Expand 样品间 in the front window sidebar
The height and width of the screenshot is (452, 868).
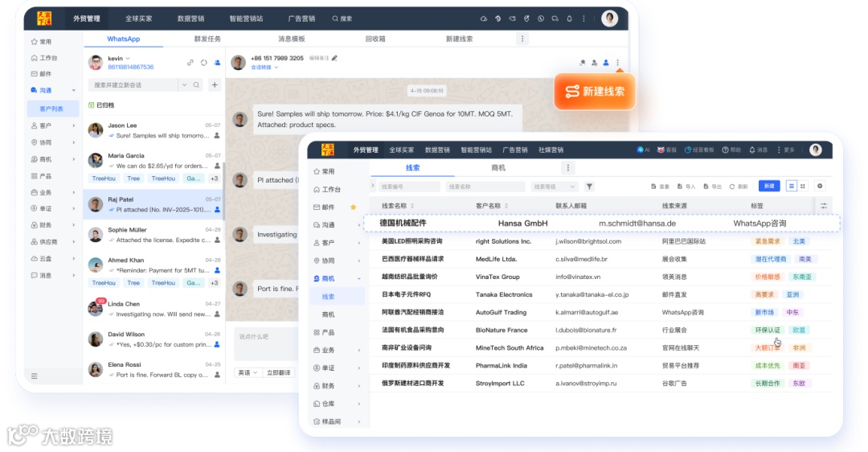click(358, 421)
